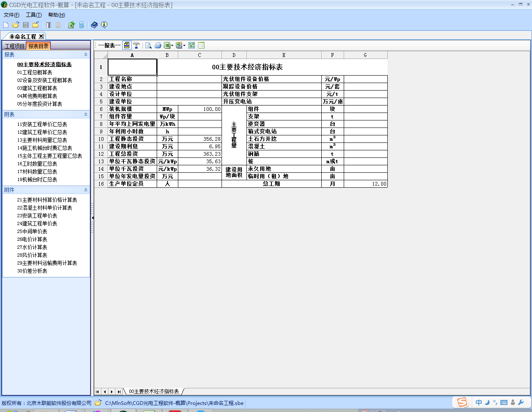This screenshot has width=532, height=412.
Task: Open report 02设备及安装工程概算表
Action: tap(44, 80)
